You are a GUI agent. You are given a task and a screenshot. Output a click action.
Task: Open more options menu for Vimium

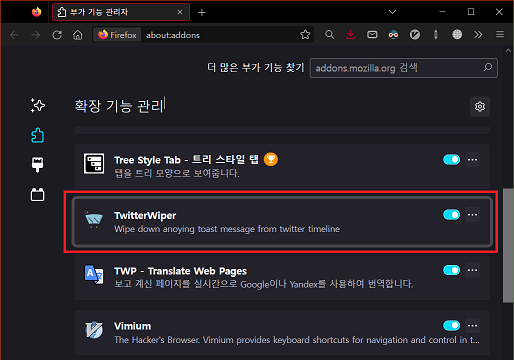[x=472, y=325]
